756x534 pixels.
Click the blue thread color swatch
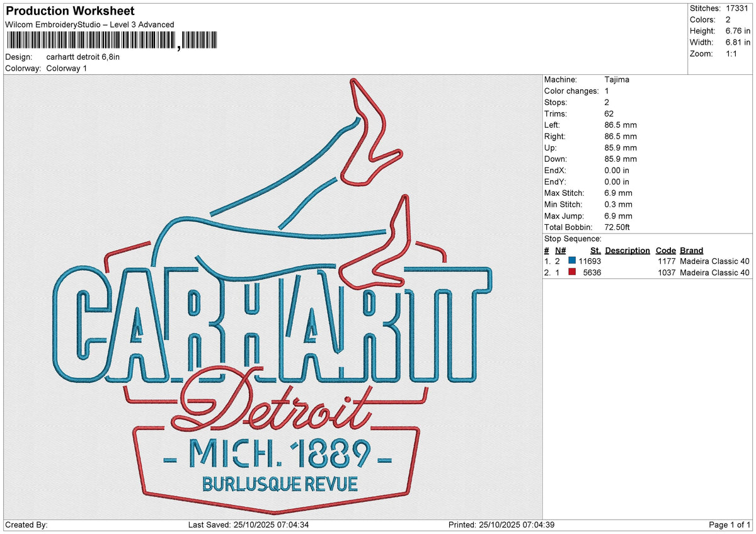click(x=572, y=261)
